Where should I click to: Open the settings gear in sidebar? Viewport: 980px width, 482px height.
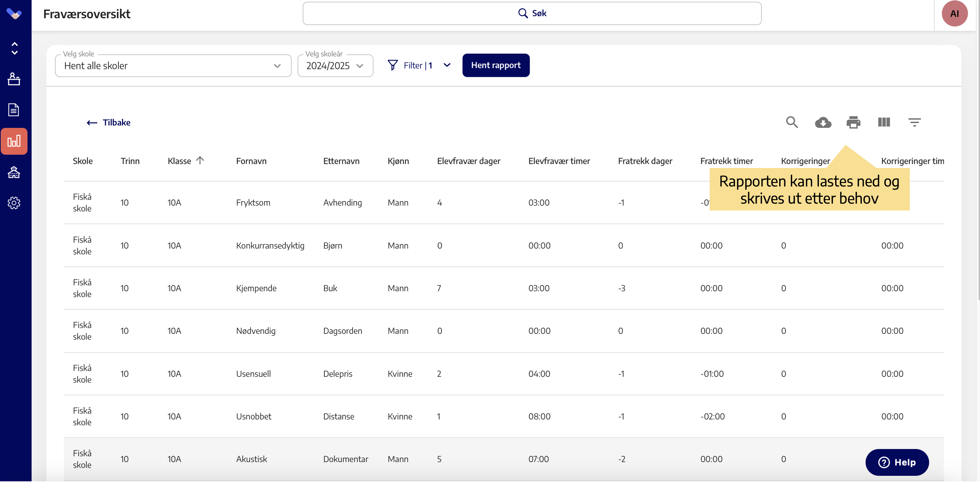coord(14,203)
